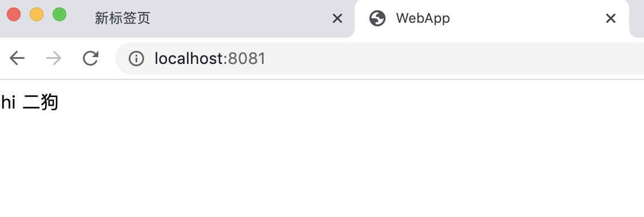Close the WebApp tab
The width and height of the screenshot is (644, 217).
point(611,18)
